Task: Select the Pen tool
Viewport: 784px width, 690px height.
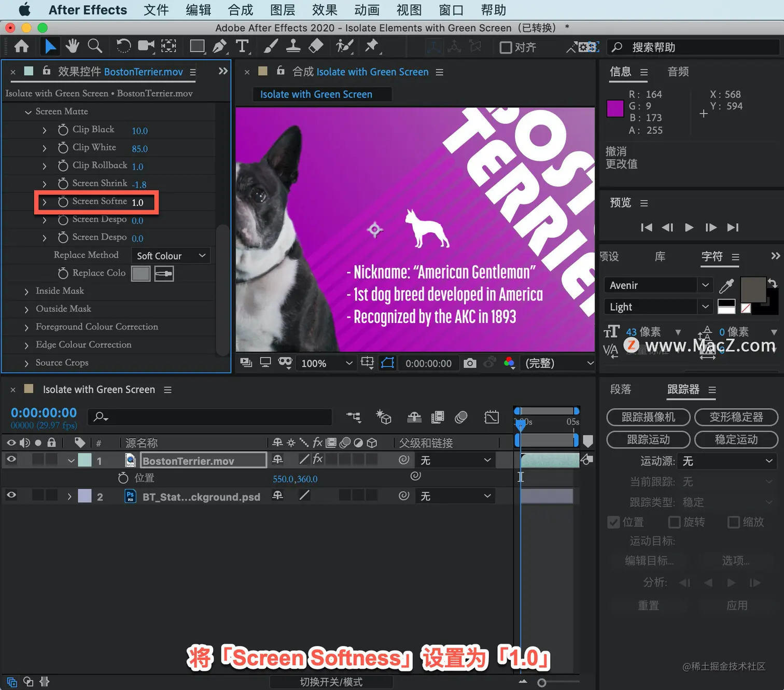Action: pyautogui.click(x=220, y=46)
